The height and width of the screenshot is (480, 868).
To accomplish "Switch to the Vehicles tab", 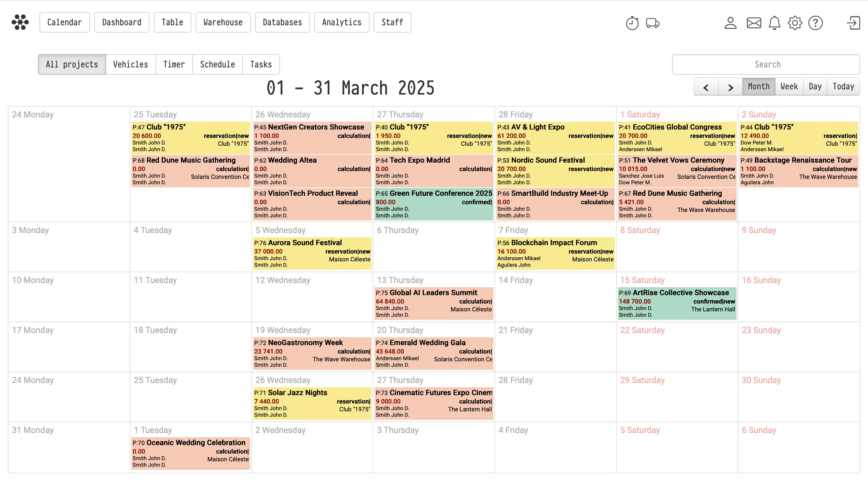I will 131,64.
